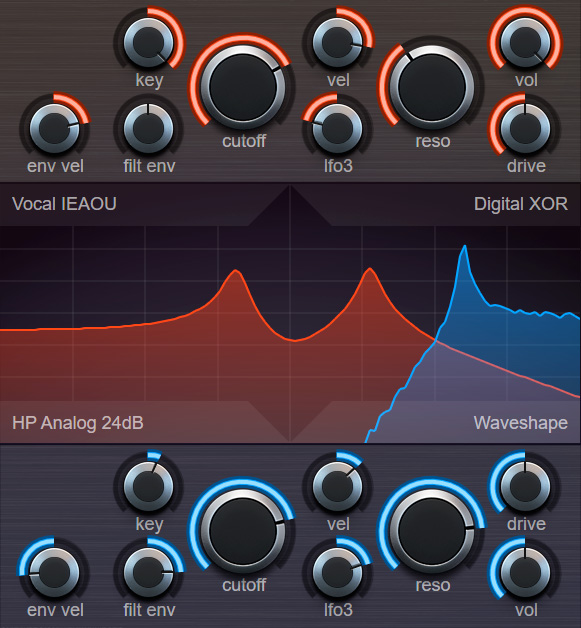Screen dimensions: 581x628
Task: Turn the red filter cutoff knob
Action: point(243,87)
